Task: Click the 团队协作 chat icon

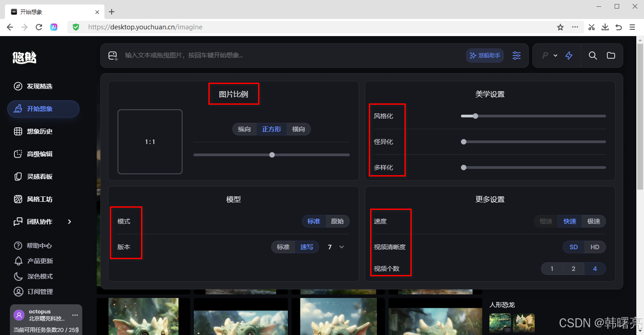Action: 18,222
